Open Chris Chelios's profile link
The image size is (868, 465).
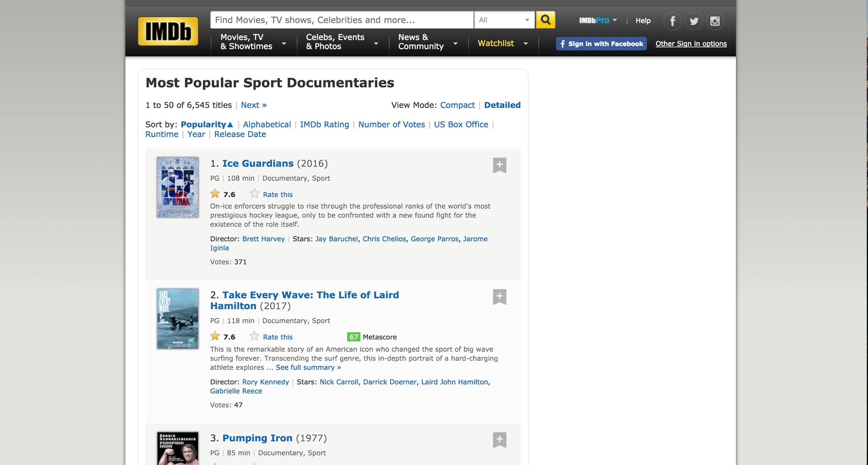384,239
